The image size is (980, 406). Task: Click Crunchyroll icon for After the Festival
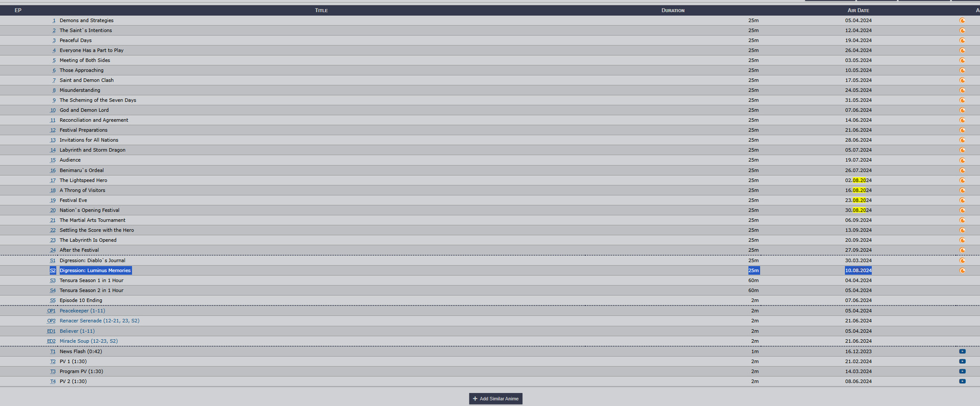point(962,250)
